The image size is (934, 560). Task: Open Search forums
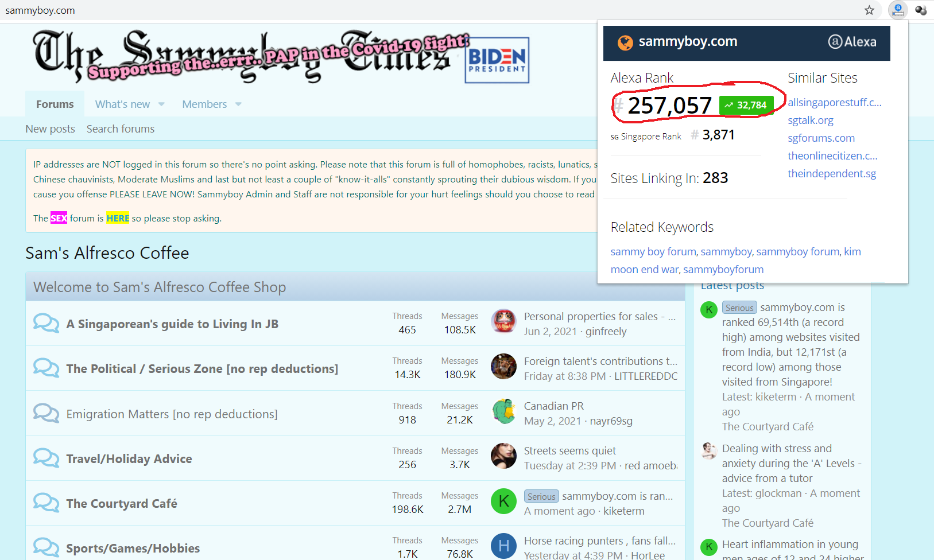[121, 129]
